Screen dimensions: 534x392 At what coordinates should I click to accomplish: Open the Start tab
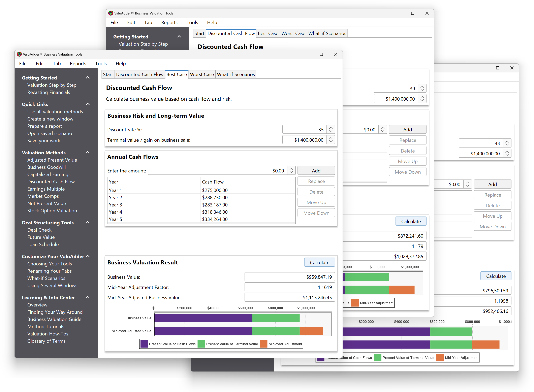point(108,74)
